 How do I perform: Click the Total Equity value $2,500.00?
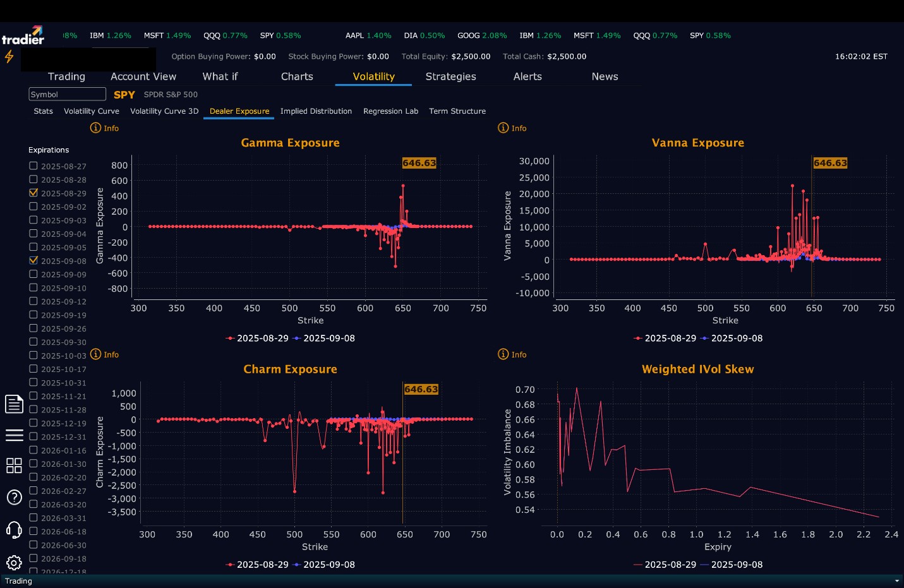pos(471,56)
